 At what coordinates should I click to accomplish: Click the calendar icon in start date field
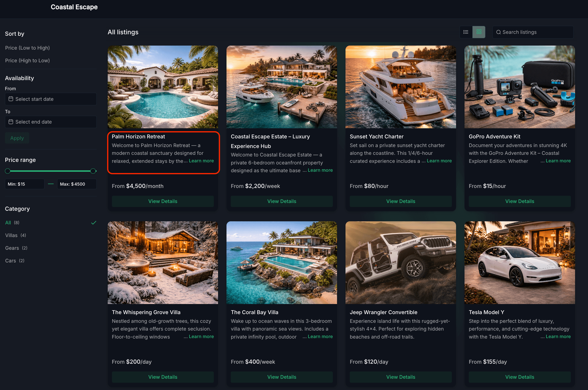click(x=11, y=99)
